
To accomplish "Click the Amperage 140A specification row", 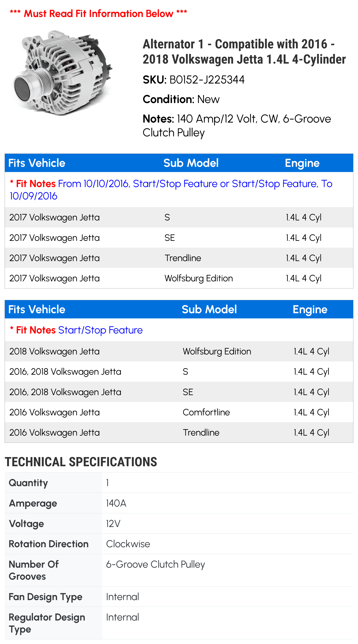I will click(179, 503).
